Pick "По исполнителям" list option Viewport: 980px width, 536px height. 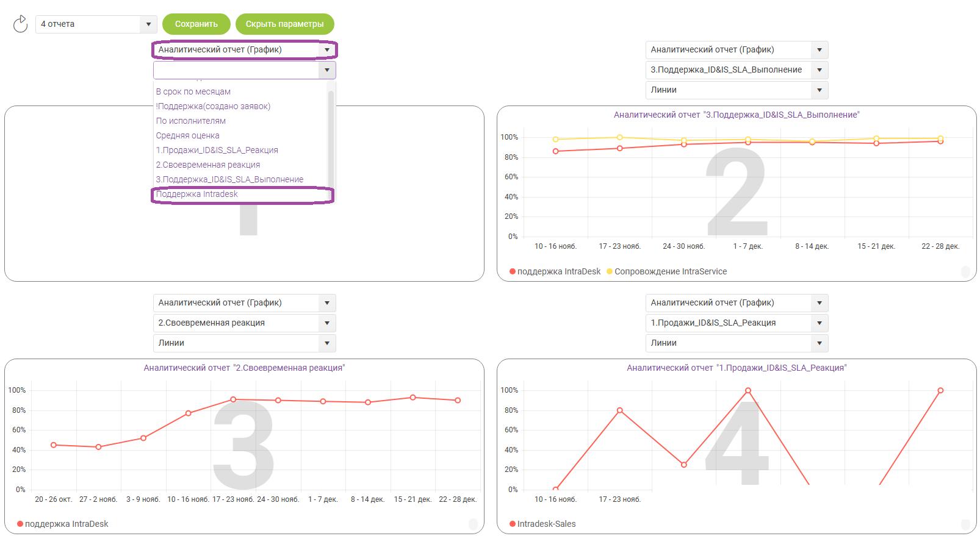coord(190,121)
